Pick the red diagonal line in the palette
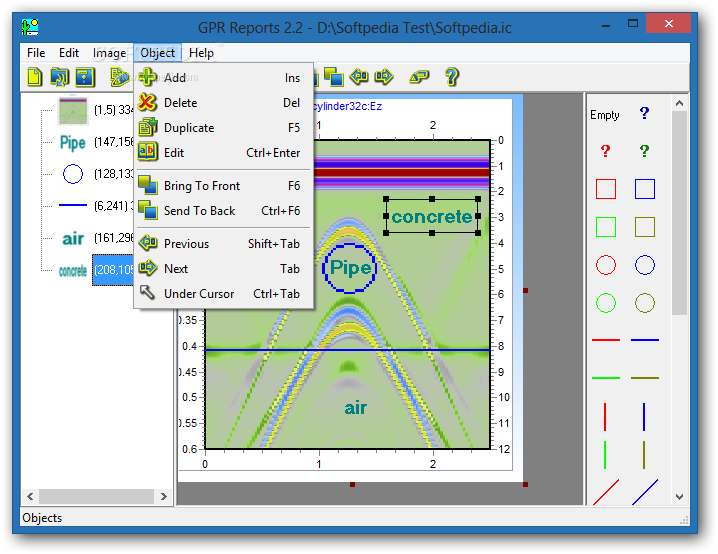Screen dimensions: 718x554 606,492
